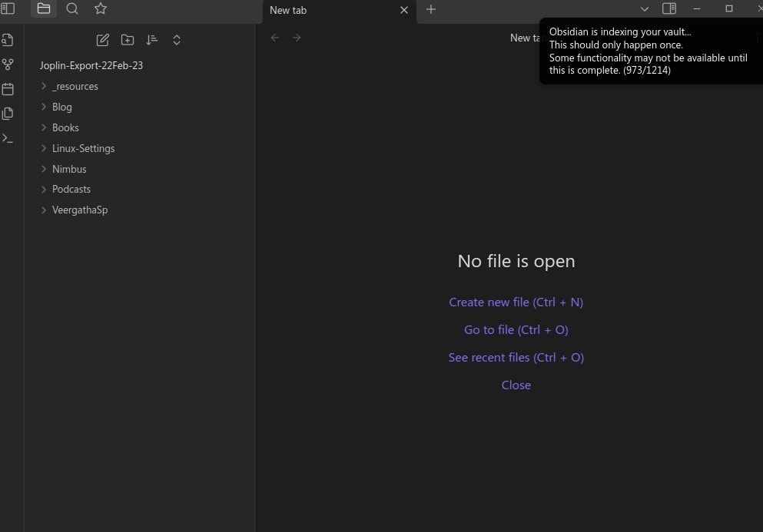The image size is (763, 532).
Task: Toggle the left sidebar collapse icon
Action: coord(8,8)
